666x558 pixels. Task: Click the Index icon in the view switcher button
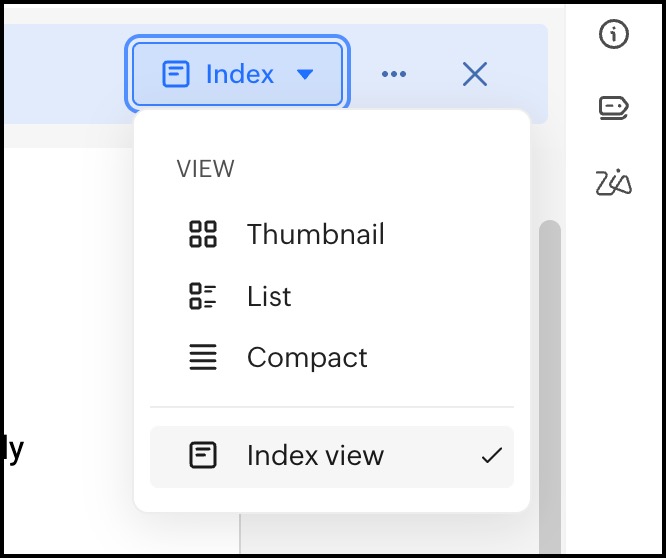(176, 74)
